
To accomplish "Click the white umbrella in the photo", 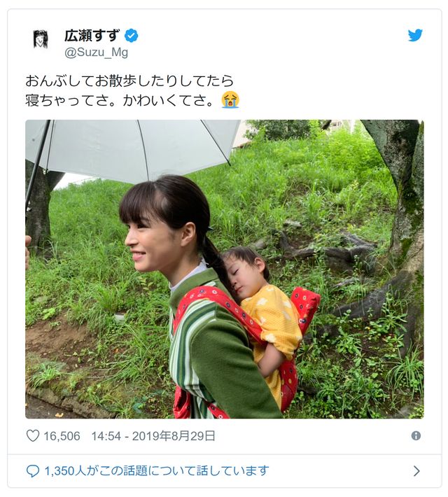I will click(132, 149).
